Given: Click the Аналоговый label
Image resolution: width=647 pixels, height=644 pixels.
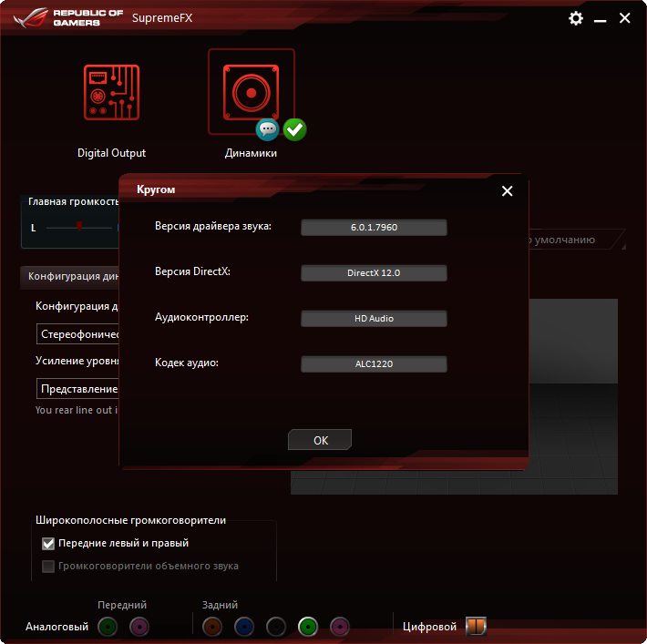Looking at the screenshot, I should pyautogui.click(x=56, y=627).
